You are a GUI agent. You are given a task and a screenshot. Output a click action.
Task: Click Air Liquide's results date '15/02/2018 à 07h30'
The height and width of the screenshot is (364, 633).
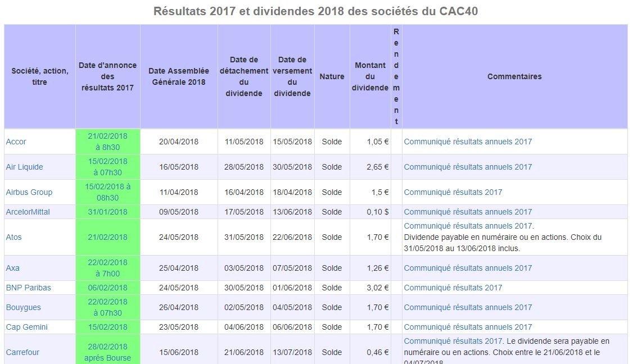click(x=107, y=167)
